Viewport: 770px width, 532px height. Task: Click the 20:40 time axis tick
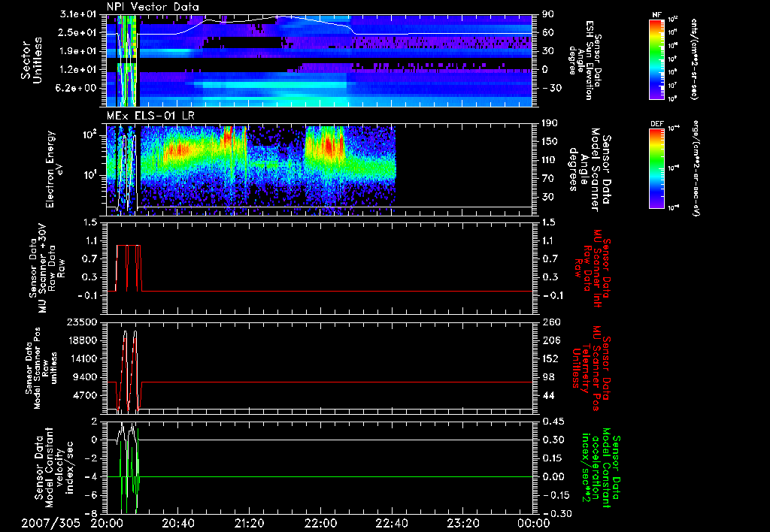pos(177,523)
